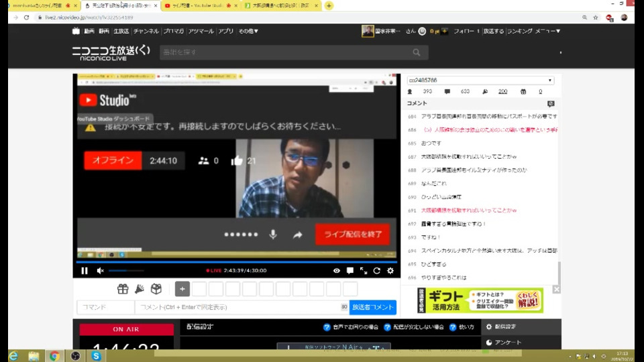Close the gift banner with X
This screenshot has height=362, width=644.
[557, 290]
